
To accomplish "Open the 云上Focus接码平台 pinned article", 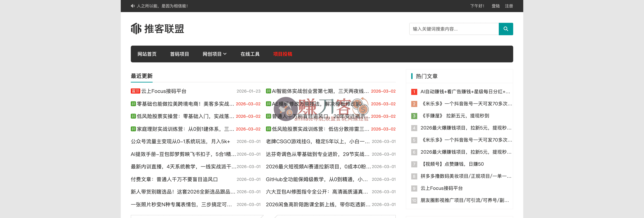I will click(x=164, y=91).
